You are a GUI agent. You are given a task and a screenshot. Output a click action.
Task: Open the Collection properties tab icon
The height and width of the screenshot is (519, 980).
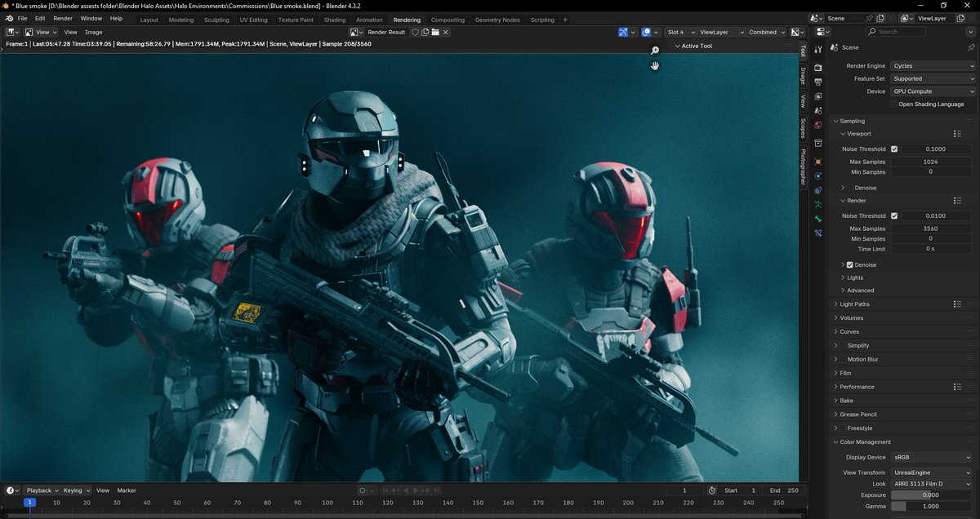817,144
